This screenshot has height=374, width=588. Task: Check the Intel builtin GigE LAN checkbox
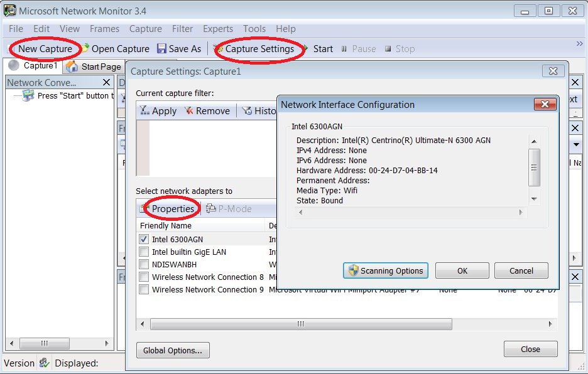click(144, 252)
